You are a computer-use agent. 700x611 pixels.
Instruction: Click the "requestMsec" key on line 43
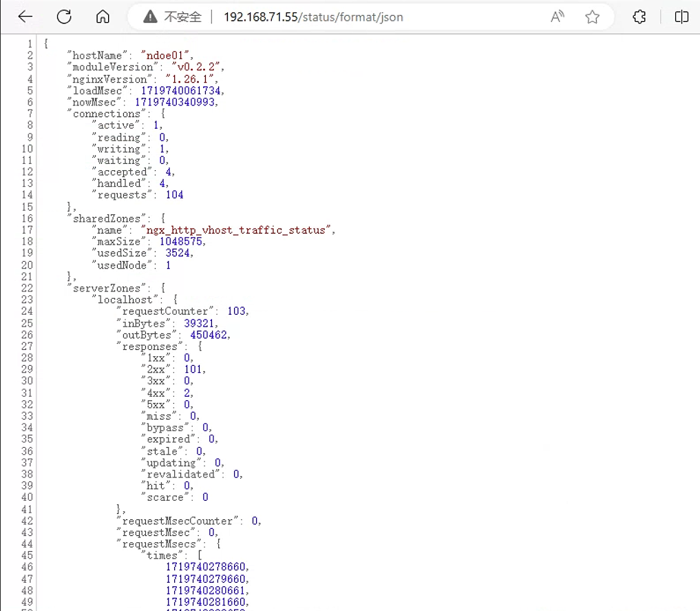[x=156, y=533]
